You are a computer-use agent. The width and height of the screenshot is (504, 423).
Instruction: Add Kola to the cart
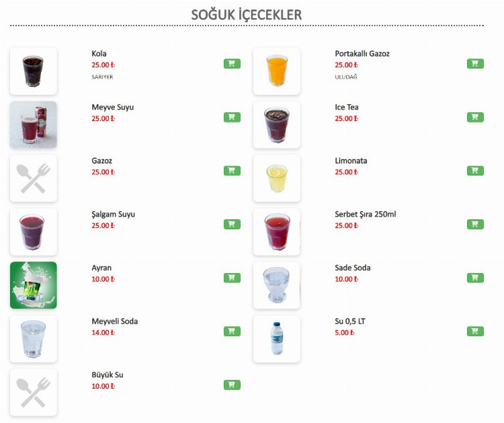232,64
